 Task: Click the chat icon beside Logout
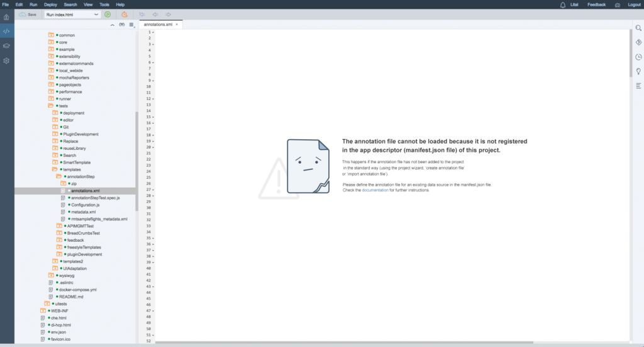pyautogui.click(x=618, y=5)
